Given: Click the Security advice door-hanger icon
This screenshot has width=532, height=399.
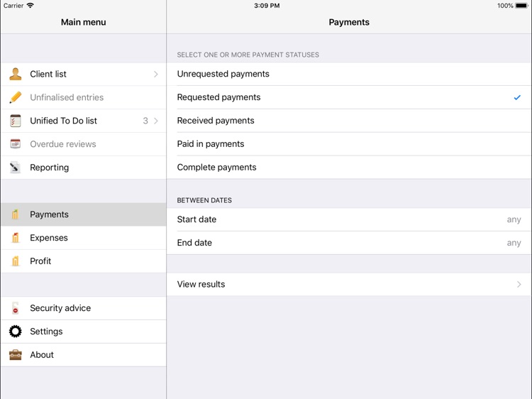Looking at the screenshot, I should [16, 308].
